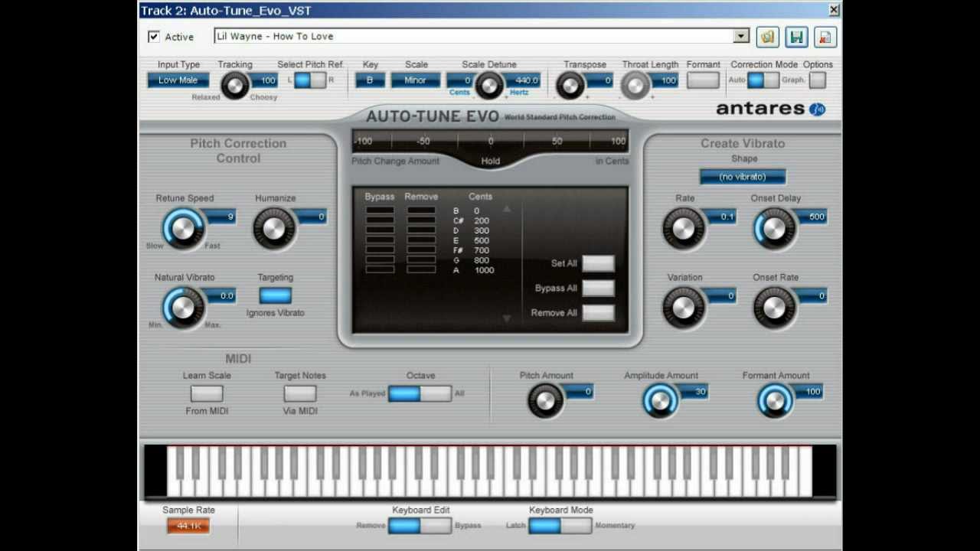980x551 pixels.
Task: Toggle Octave As Played/All switch
Action: (420, 393)
